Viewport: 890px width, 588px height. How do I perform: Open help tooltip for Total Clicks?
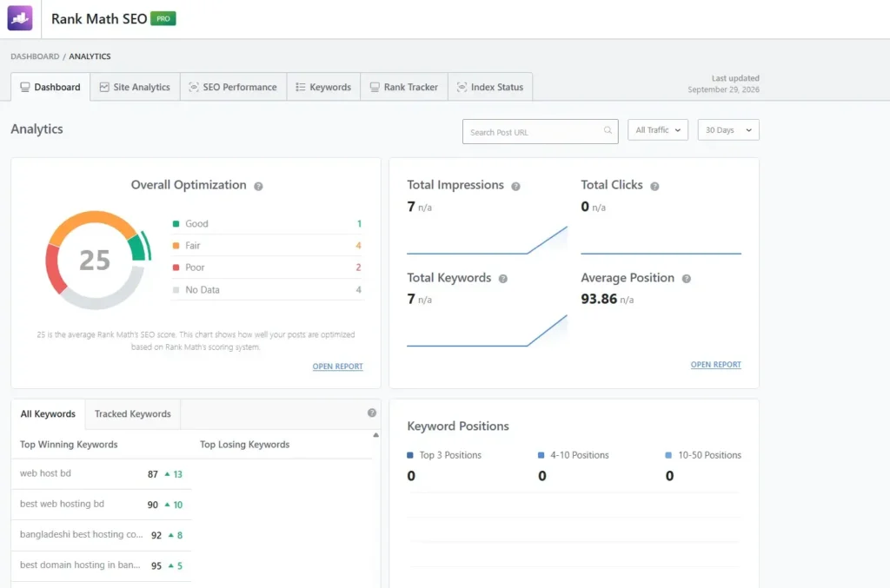(x=654, y=186)
